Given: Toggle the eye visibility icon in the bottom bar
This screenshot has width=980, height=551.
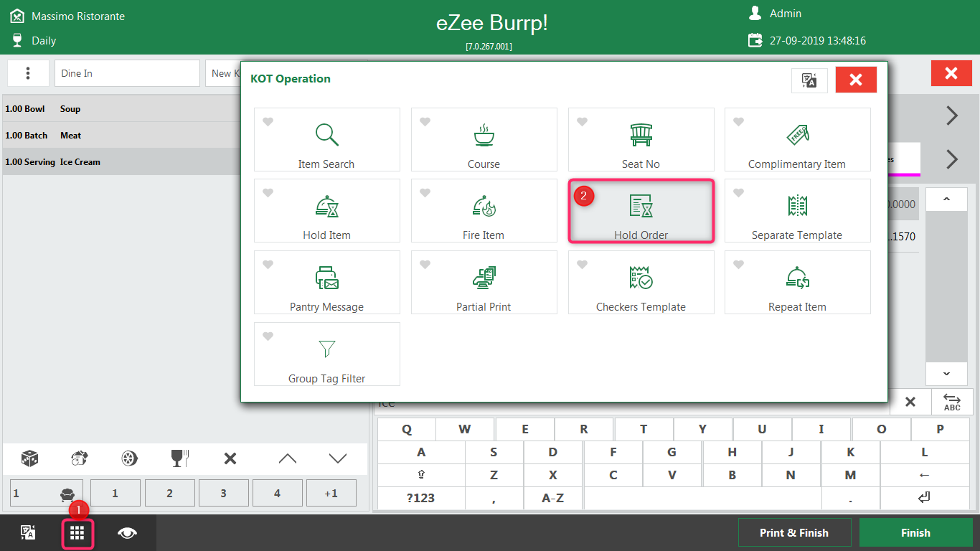Looking at the screenshot, I should pos(128,532).
